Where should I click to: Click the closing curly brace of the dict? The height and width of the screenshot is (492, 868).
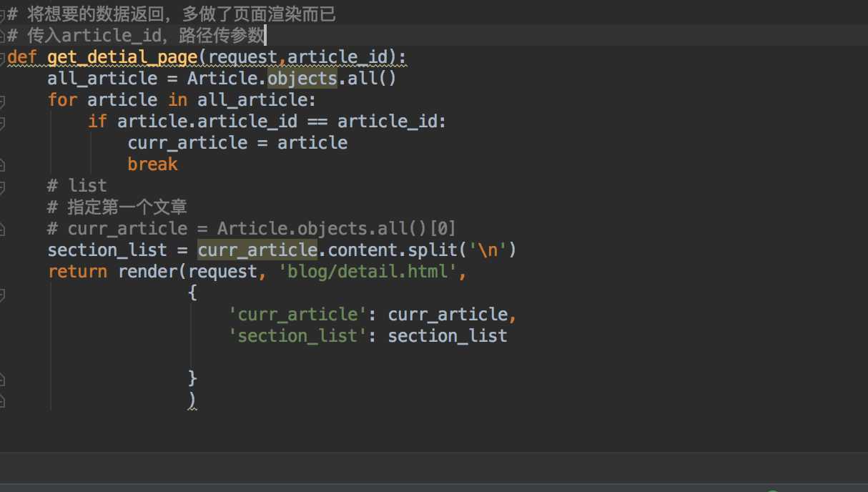pyautogui.click(x=192, y=378)
